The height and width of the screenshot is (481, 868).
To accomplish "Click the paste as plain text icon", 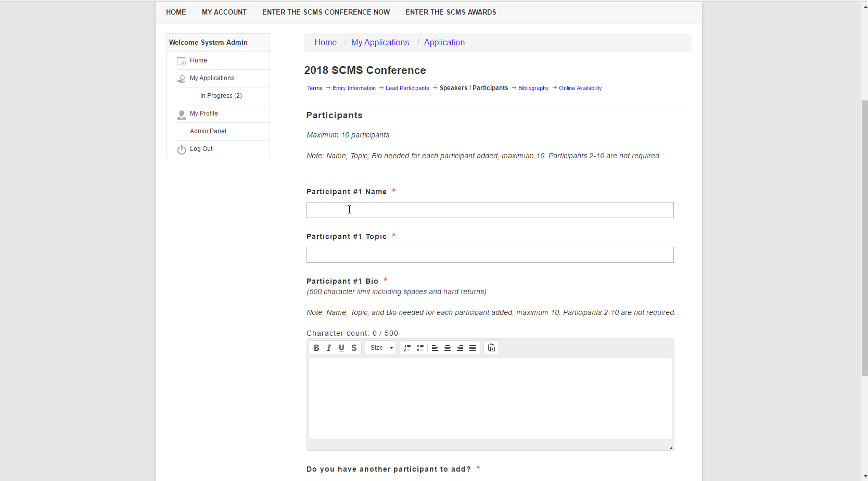I will tap(491, 348).
